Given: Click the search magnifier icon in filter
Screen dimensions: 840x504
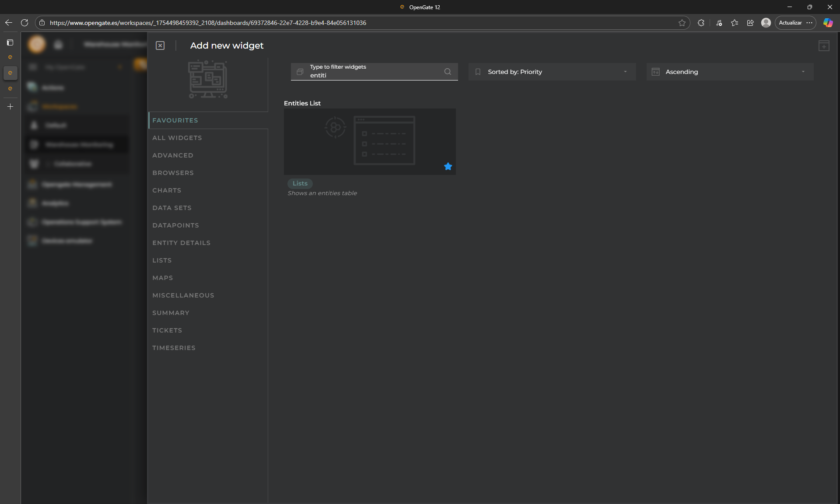Looking at the screenshot, I should pyautogui.click(x=448, y=72).
